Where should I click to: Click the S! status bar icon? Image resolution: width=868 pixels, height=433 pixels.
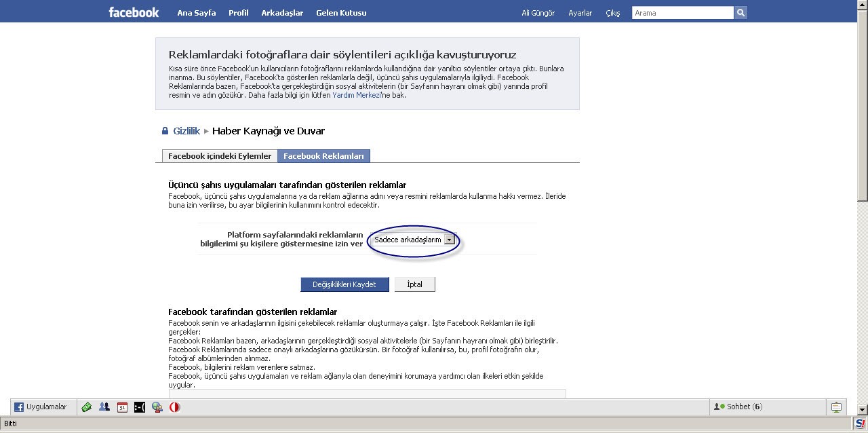[860, 423]
